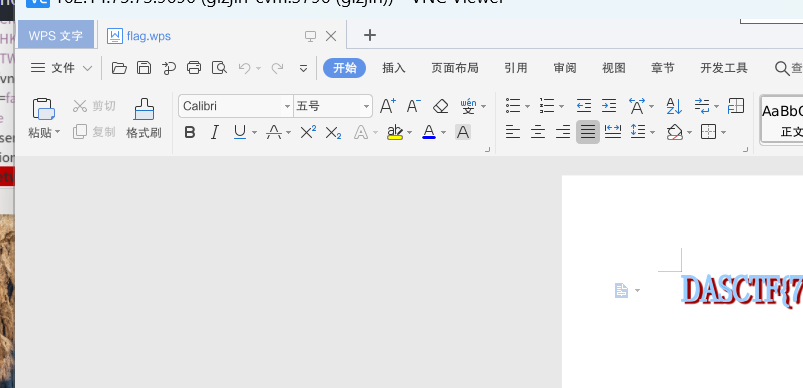Undo the last action
The image size is (803, 388).
click(244, 68)
